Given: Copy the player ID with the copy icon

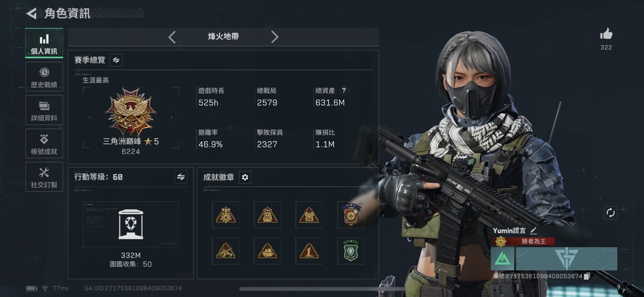Looking at the screenshot, I should [x=587, y=276].
